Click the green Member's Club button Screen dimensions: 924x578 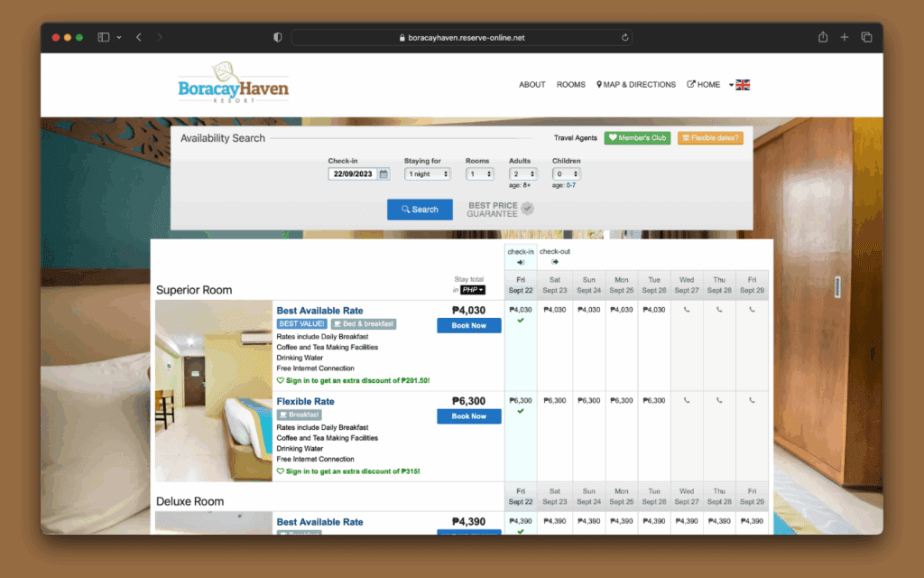click(x=637, y=138)
